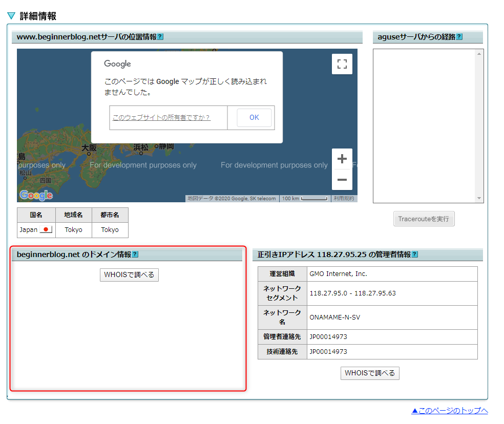Image resolution: width=504 pixels, height=424 pixels.
Task: Click the Google logo on the map
Action: [x=36, y=195]
